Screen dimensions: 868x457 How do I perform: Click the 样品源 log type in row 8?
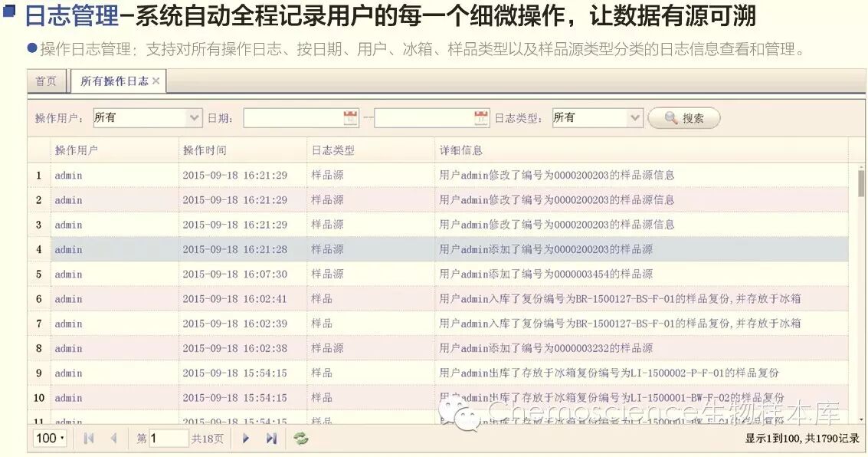click(327, 348)
